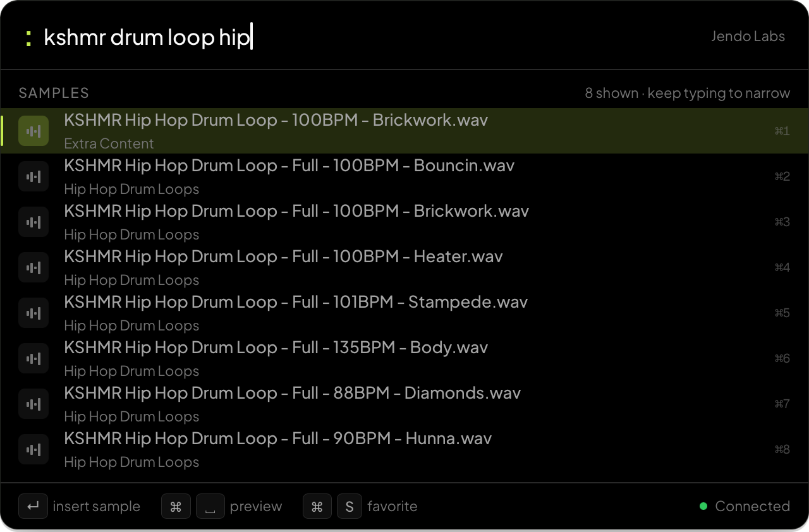Click waveform icon beside Diamonds.wav
Image resolution: width=809 pixels, height=532 pixels.
pyautogui.click(x=33, y=404)
